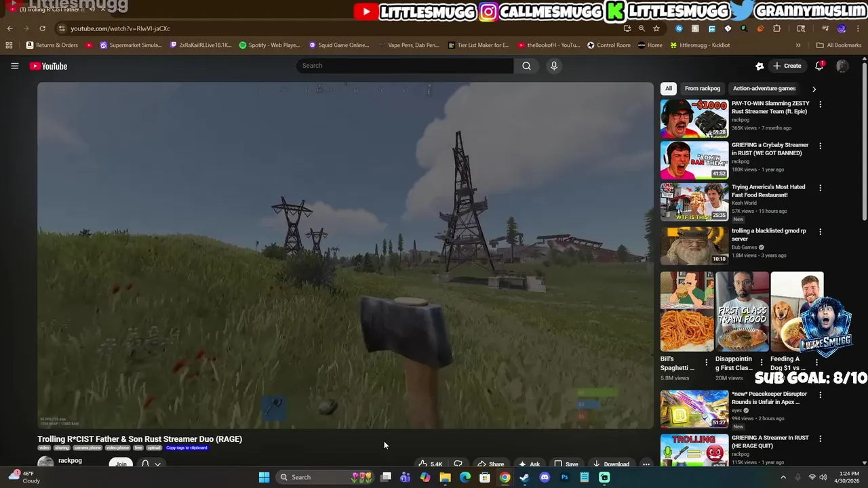This screenshot has height=488, width=868.
Task: Select the From rackpog filter chip
Action: (x=703, y=88)
